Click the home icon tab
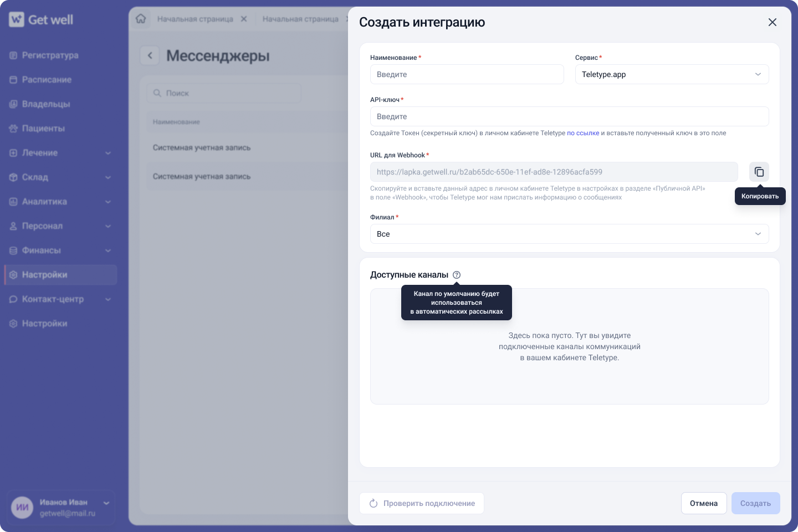Screen dimensions: 798x532 [x=141, y=19]
